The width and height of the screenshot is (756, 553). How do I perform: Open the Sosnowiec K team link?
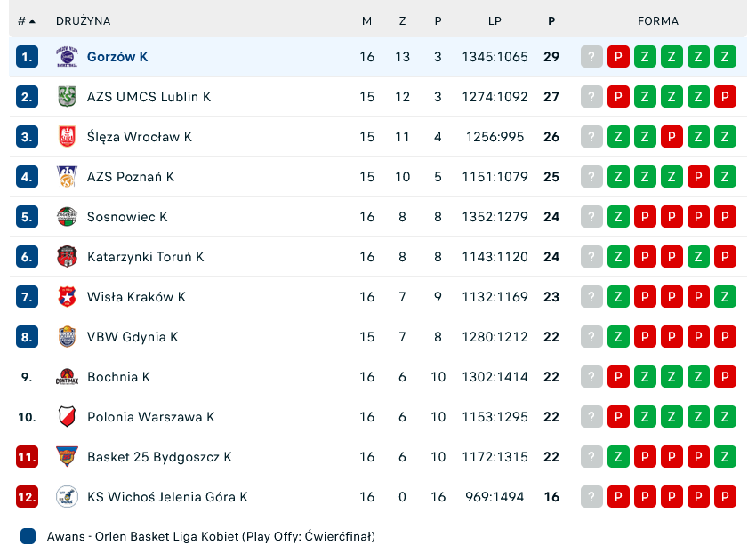pos(127,217)
